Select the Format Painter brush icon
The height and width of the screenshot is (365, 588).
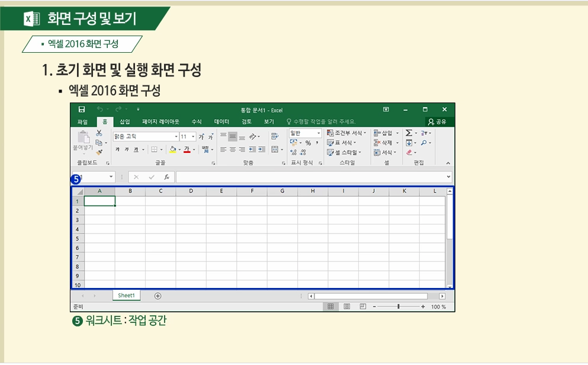point(99,152)
